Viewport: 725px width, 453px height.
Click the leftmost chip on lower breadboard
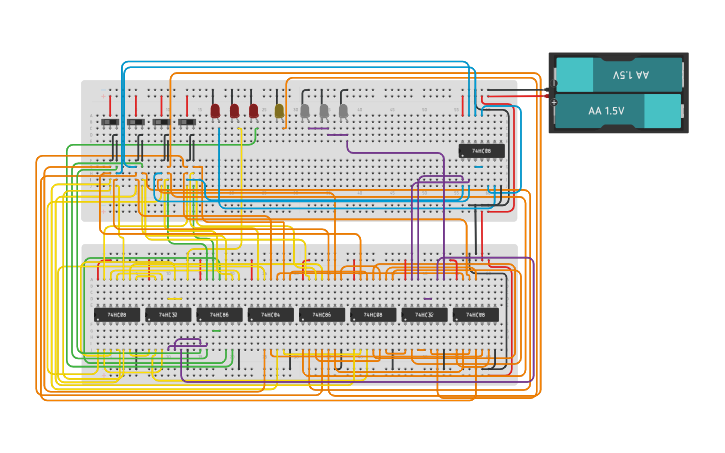(x=117, y=315)
